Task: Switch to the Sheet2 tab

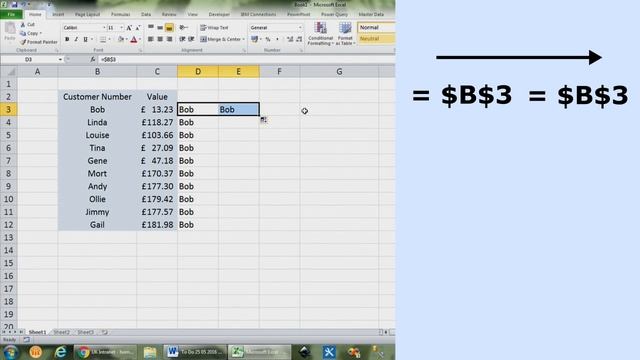Action: click(62, 332)
